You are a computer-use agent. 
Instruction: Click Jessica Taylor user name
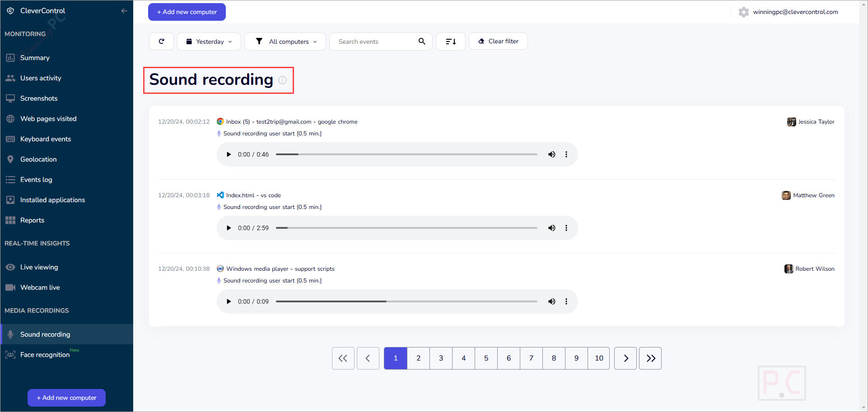pyautogui.click(x=816, y=122)
